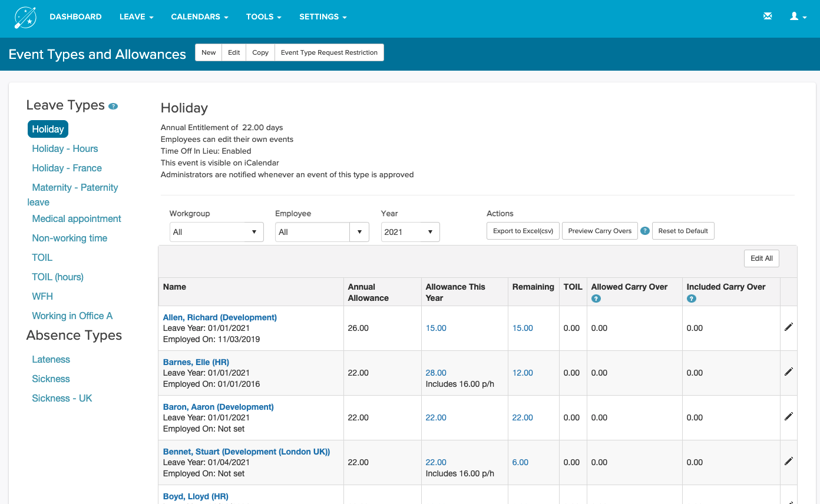Screen dimensions: 820x504
Task: Click the help icon beside Leave Types
Action: [x=113, y=107]
